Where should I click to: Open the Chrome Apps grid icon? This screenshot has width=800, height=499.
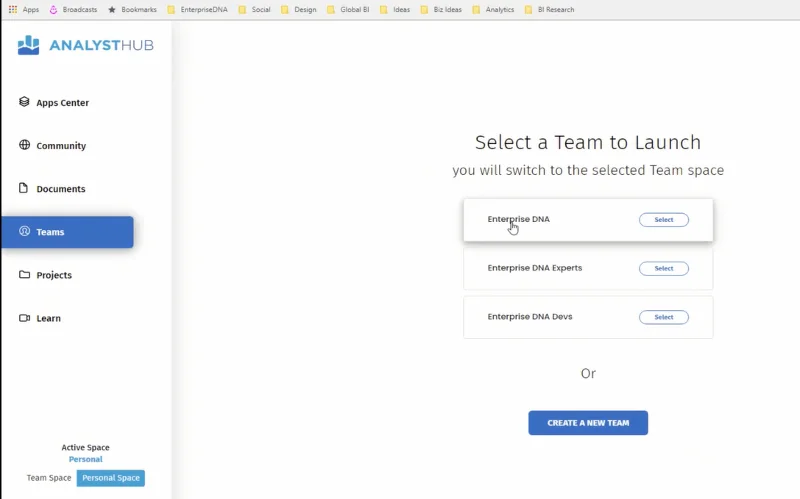pos(13,9)
